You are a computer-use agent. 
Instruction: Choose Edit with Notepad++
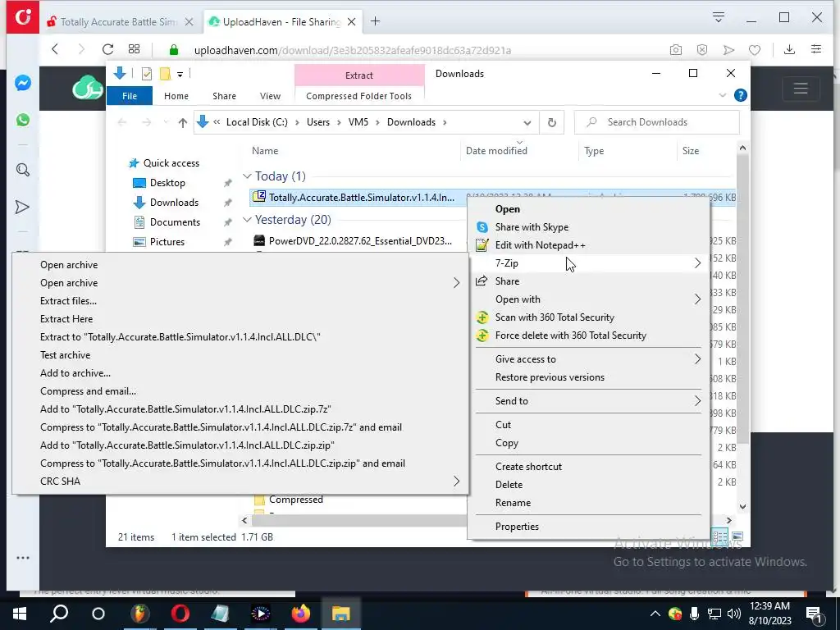(587, 245)
